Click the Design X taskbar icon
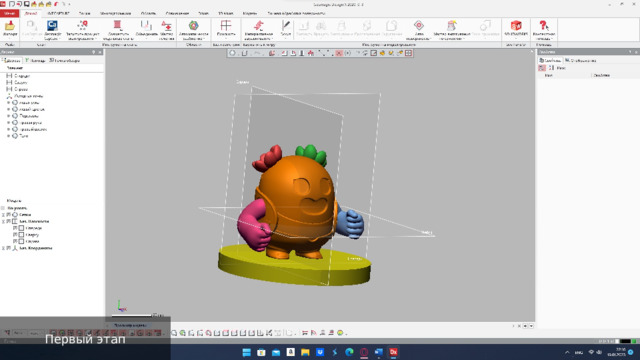Image resolution: width=640 pixels, height=360 pixels. [x=393, y=352]
